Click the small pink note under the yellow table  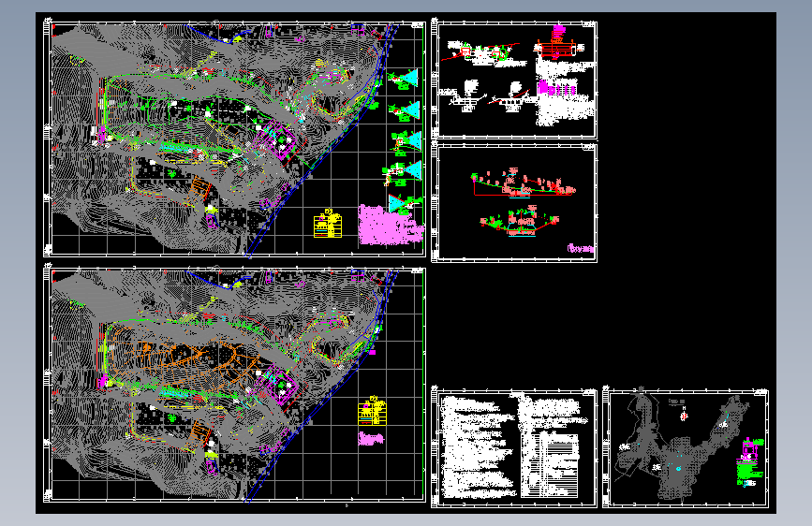click(x=371, y=439)
